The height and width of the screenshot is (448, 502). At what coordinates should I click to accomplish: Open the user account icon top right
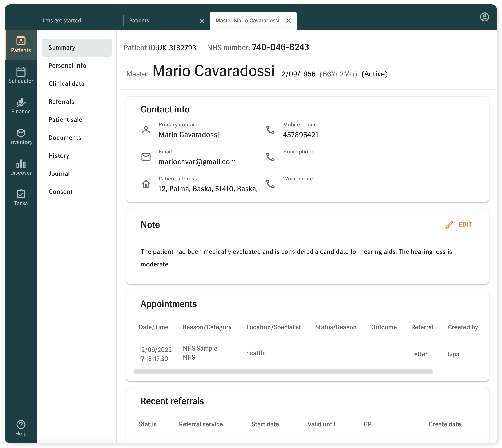pos(485,17)
